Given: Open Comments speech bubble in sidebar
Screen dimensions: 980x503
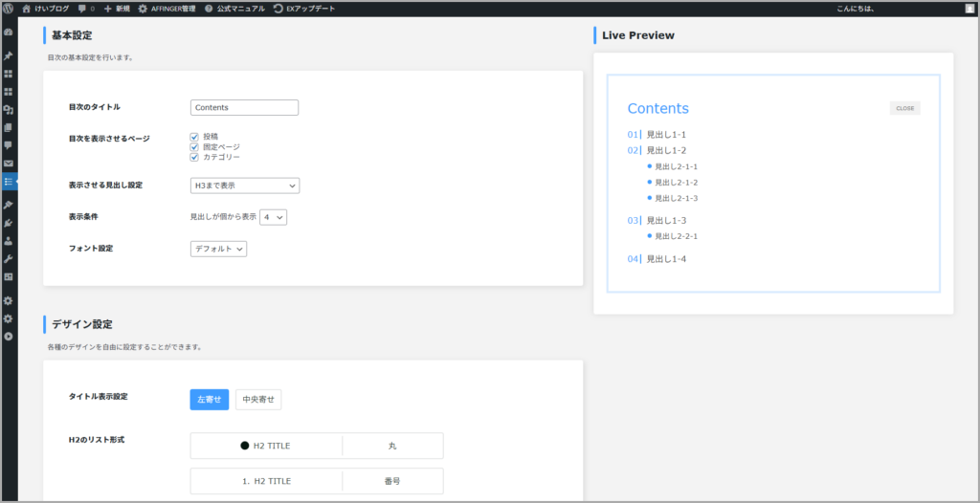Looking at the screenshot, I should [x=9, y=145].
